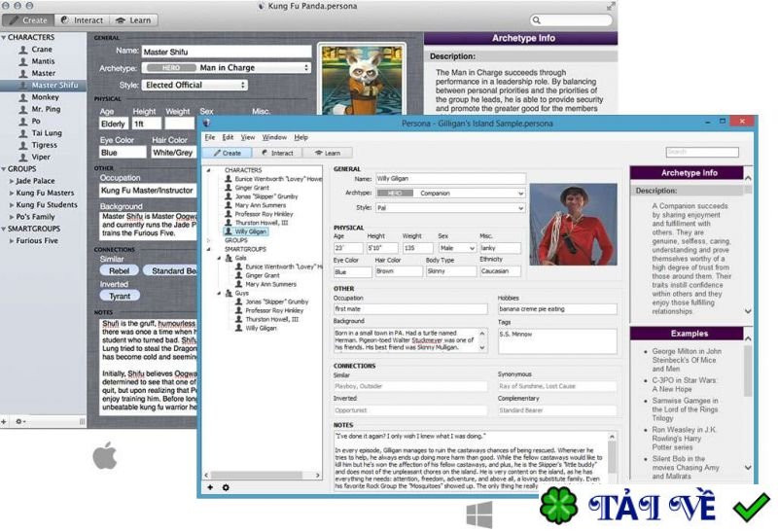Click plus icon at bottom of Windows tree
This screenshot has width=778, height=532.
click(210, 487)
